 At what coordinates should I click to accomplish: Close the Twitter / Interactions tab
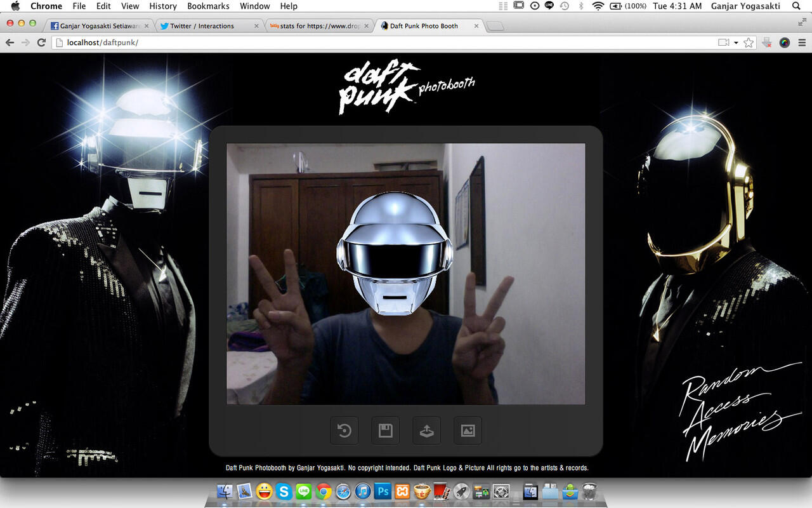coord(256,26)
